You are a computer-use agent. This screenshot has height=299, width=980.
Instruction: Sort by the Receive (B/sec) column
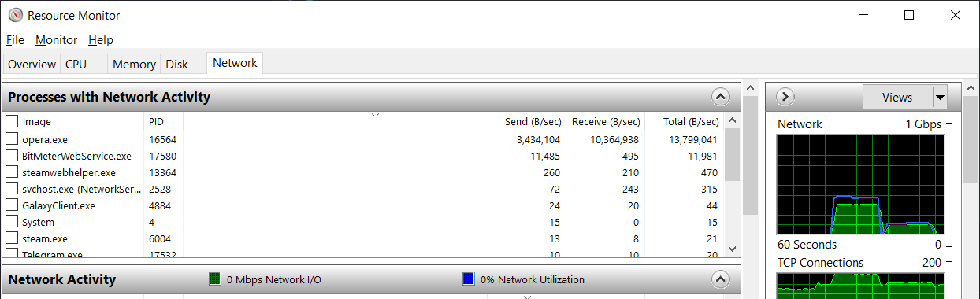click(x=605, y=121)
